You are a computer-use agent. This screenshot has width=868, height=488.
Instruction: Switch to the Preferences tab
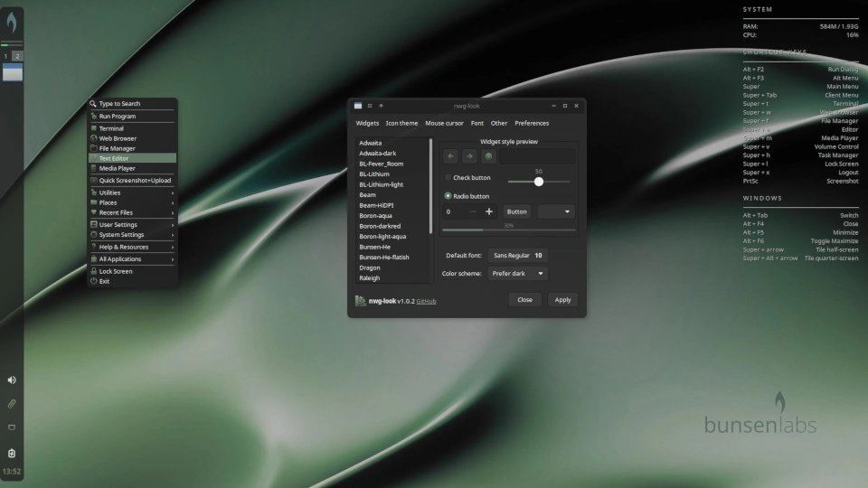pyautogui.click(x=532, y=124)
